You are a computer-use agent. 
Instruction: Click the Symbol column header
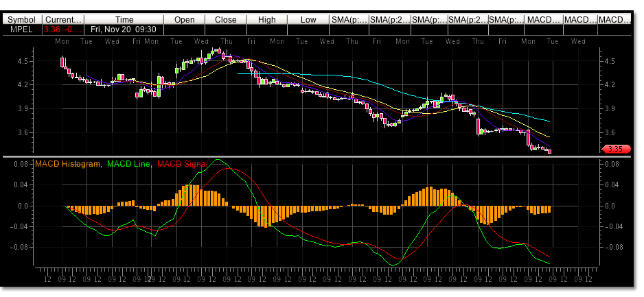[21, 20]
